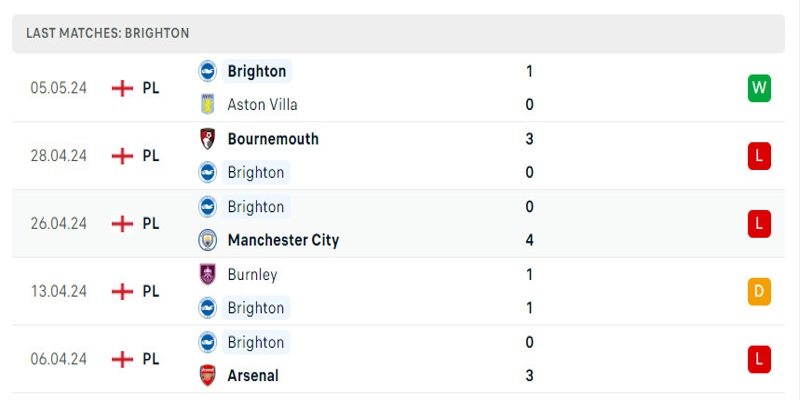
Task: Click Brighton crest in the 05.05.24 match
Action: coord(208,71)
